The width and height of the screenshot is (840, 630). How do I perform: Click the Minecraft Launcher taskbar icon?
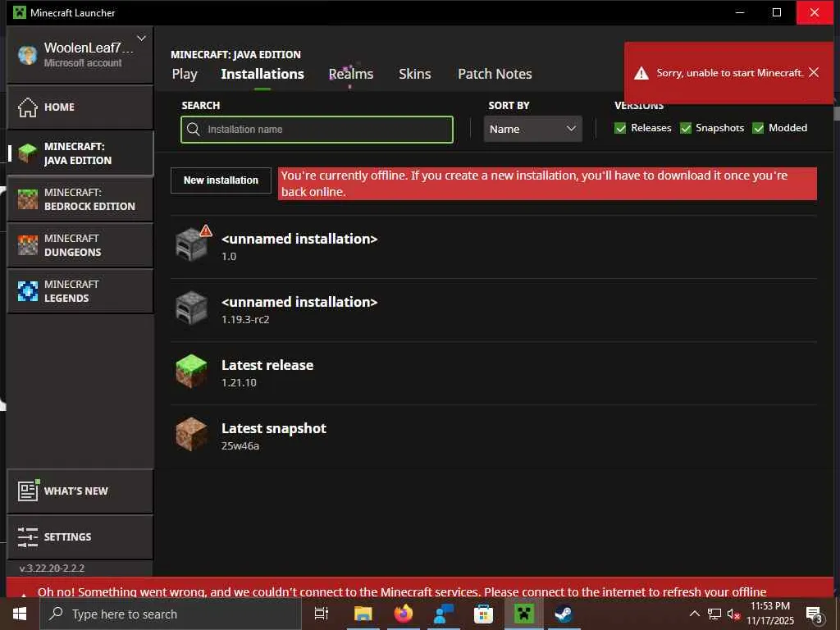pos(524,614)
